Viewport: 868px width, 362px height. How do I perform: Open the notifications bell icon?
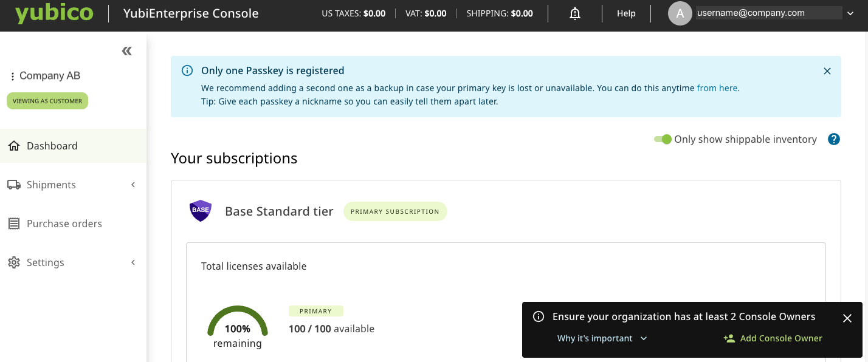pyautogui.click(x=575, y=13)
